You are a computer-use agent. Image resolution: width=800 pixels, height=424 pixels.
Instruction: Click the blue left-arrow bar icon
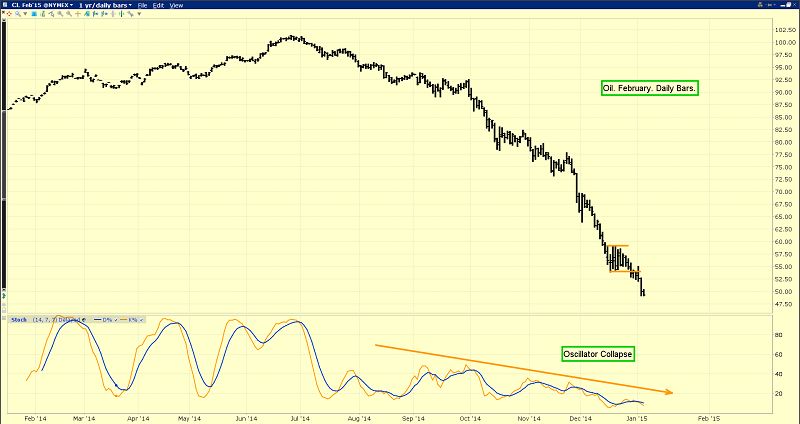coord(95,14)
